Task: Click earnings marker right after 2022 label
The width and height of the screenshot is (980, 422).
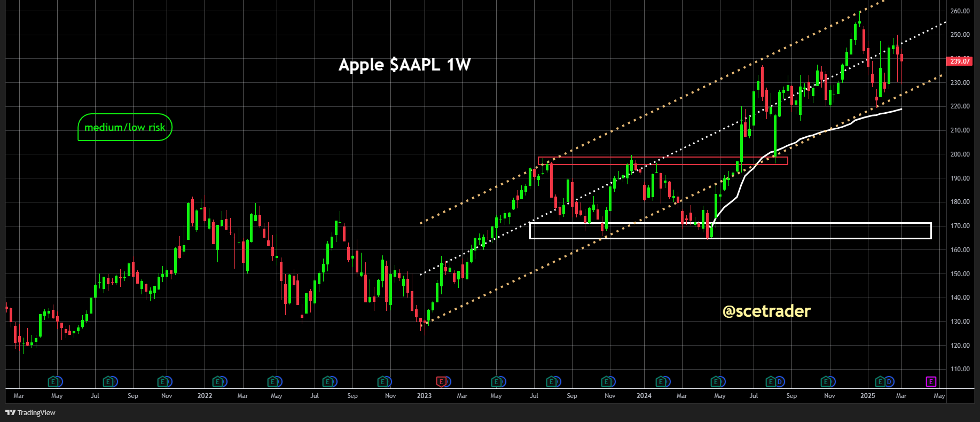Action: (218, 381)
